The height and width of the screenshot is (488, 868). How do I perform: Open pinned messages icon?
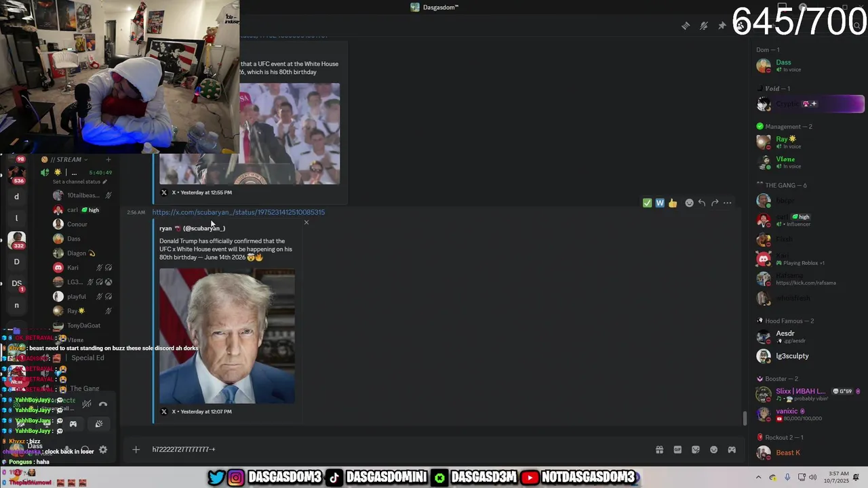click(x=722, y=26)
